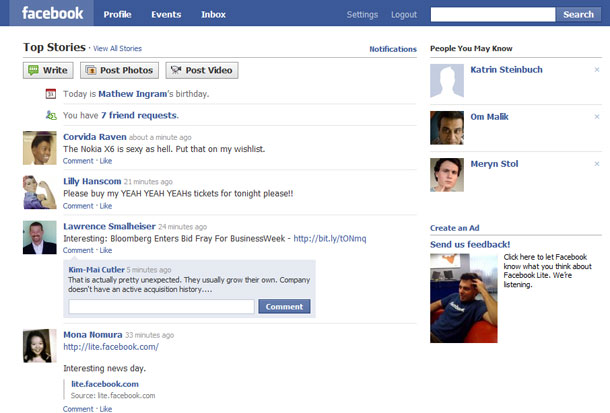Open the http://lite.facebook.com/ link

[111, 347]
